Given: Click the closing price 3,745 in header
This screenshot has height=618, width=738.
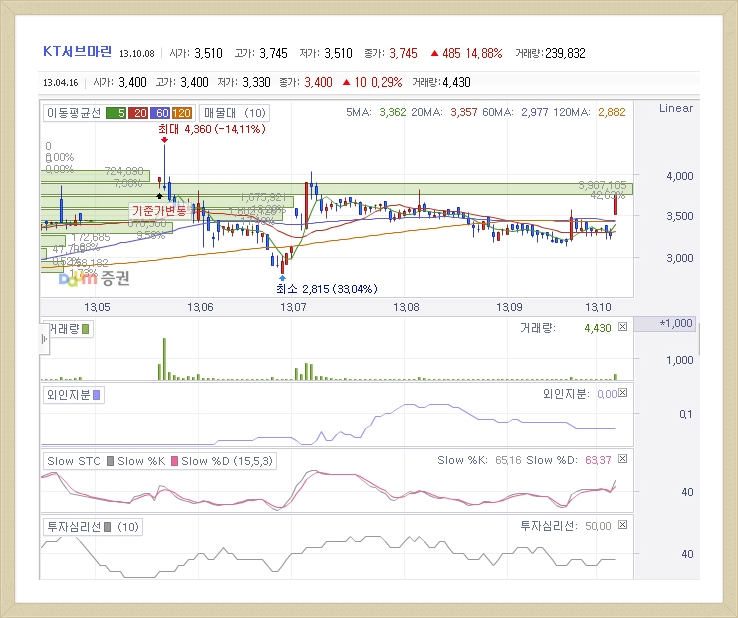Looking at the screenshot, I should tap(403, 53).
